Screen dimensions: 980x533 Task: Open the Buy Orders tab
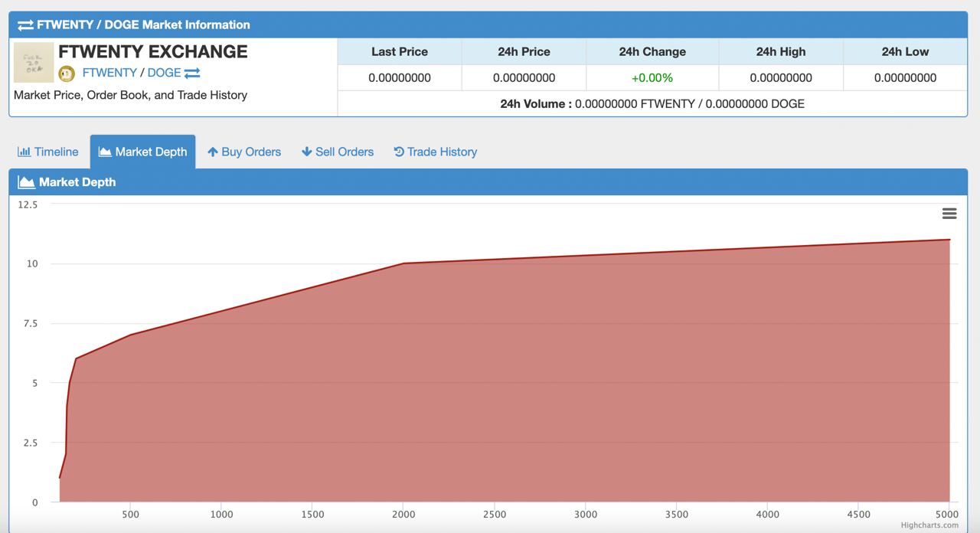pyautogui.click(x=244, y=152)
